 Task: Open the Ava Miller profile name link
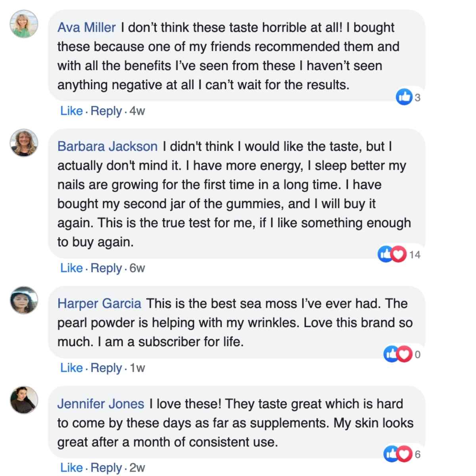[86, 27]
